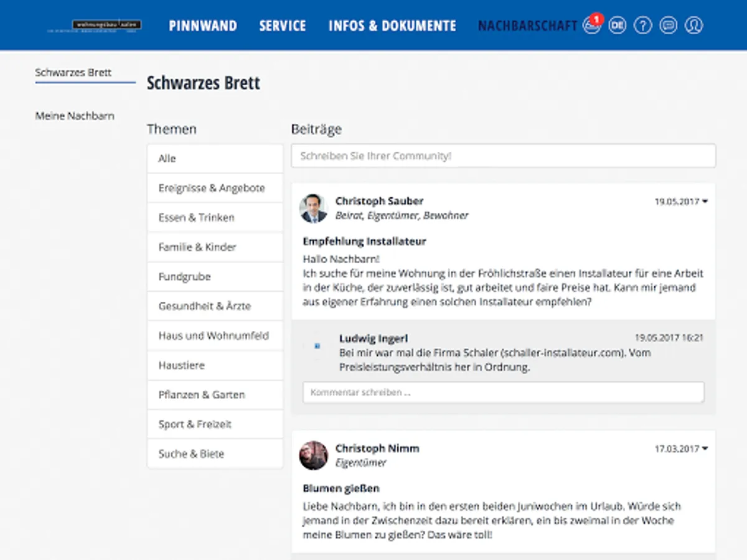
Task: Filter topics by Haus und Wohnumfeld
Action: point(215,336)
